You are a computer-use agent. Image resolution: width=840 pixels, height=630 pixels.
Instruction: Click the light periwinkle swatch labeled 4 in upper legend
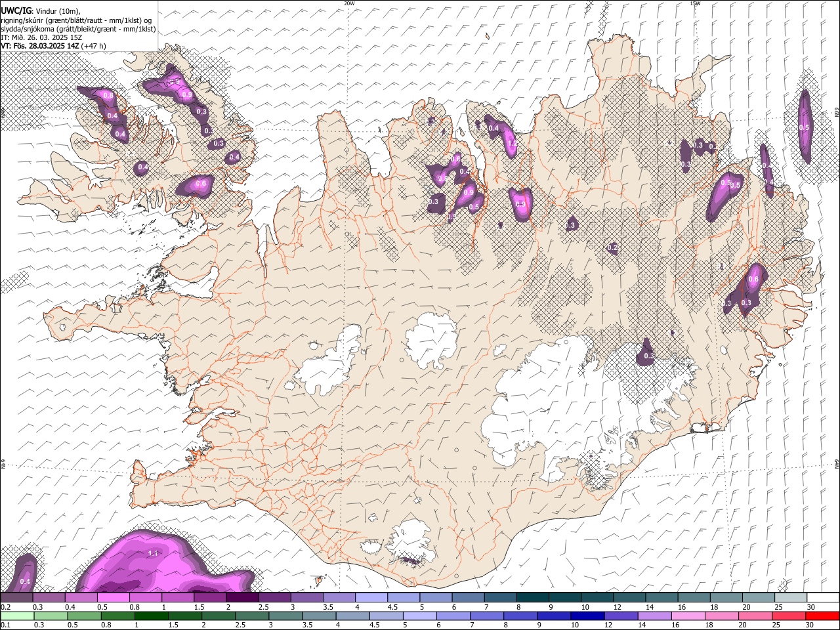371,597
